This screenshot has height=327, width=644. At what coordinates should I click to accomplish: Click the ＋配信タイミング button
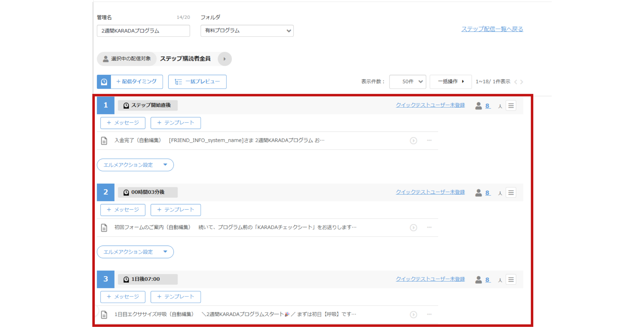click(x=137, y=82)
